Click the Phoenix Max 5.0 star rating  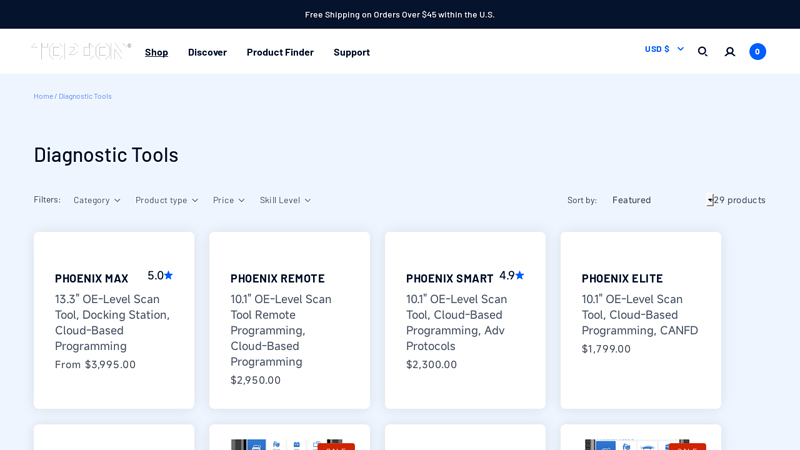[x=160, y=275]
